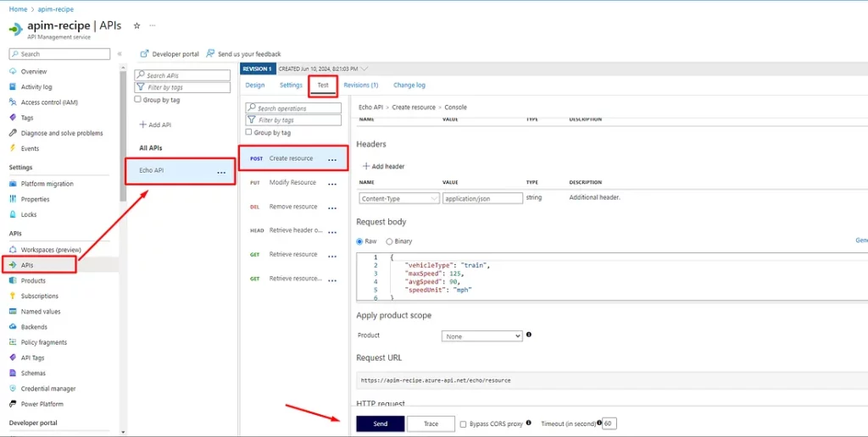The image size is (868, 437).
Task: Select the PUT Modify Resource operation
Action: point(293,183)
